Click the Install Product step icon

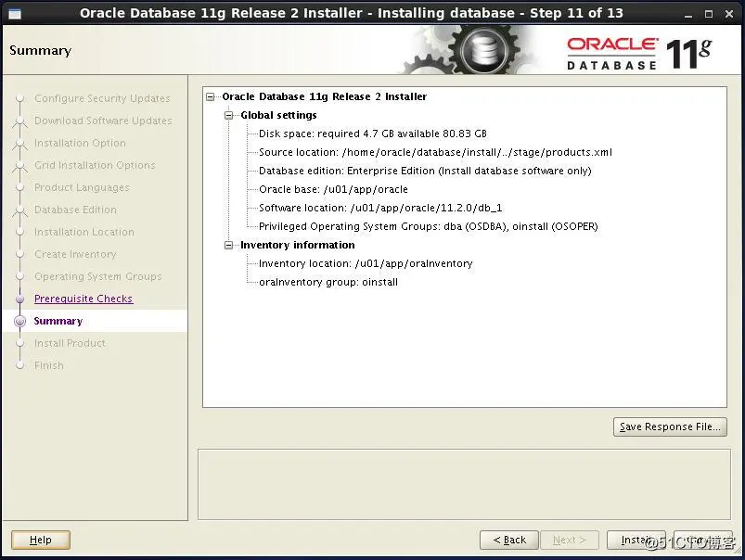20,343
